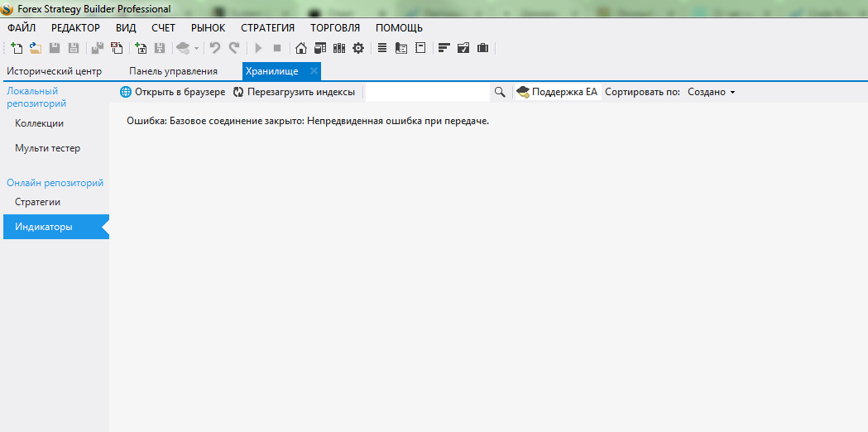
Task: Click the Forex Strategy Builder title bar icon
Action: [7, 9]
